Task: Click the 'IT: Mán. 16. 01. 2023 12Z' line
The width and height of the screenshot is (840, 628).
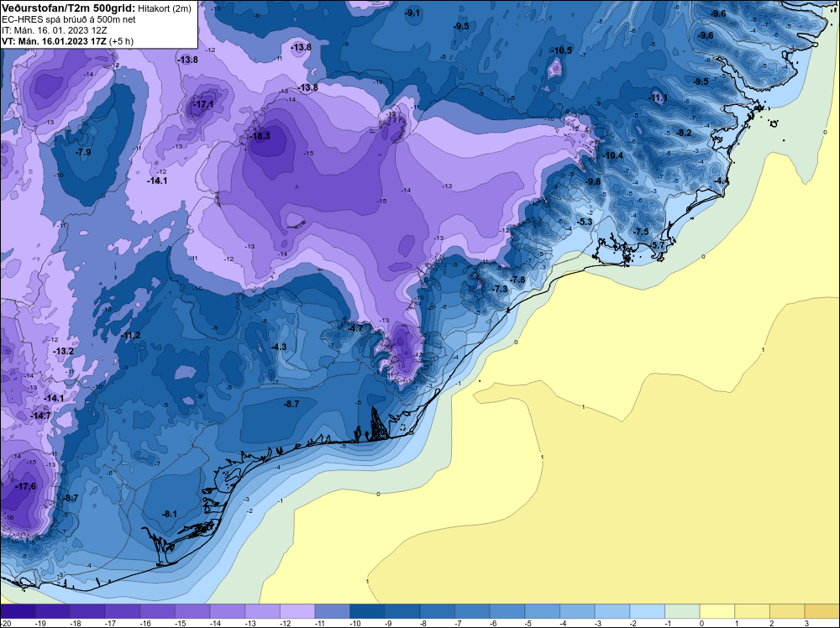Action: [x=54, y=30]
